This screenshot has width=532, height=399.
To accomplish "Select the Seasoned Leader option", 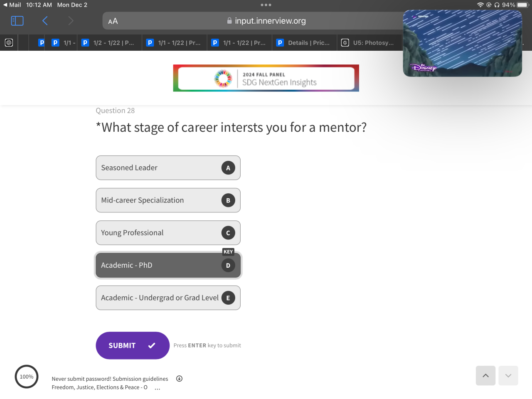I will (168, 168).
